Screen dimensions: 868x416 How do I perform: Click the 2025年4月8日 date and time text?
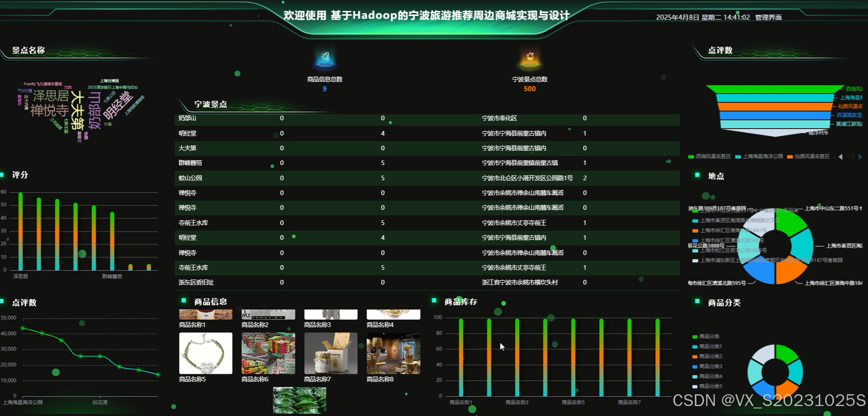click(x=703, y=17)
